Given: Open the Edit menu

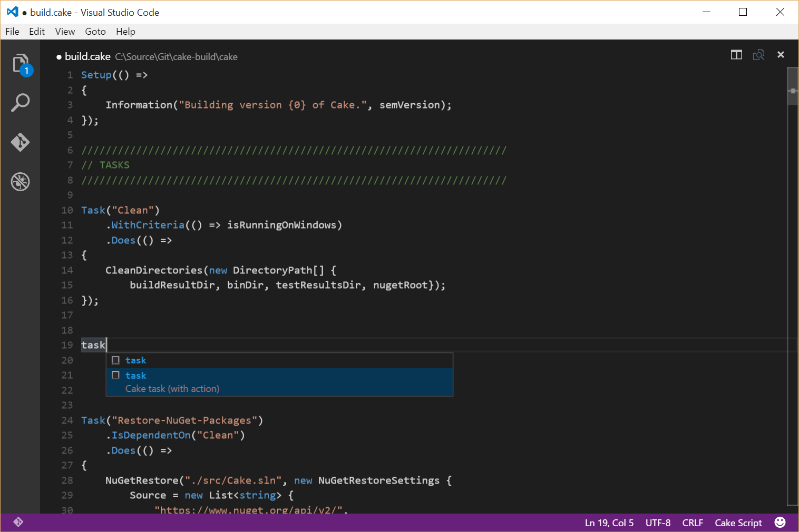Looking at the screenshot, I should 37,32.
